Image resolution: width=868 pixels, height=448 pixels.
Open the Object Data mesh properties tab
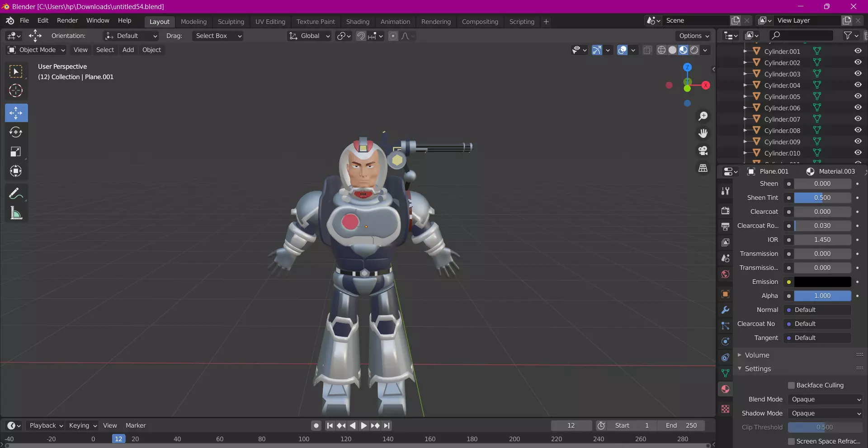[x=726, y=373]
